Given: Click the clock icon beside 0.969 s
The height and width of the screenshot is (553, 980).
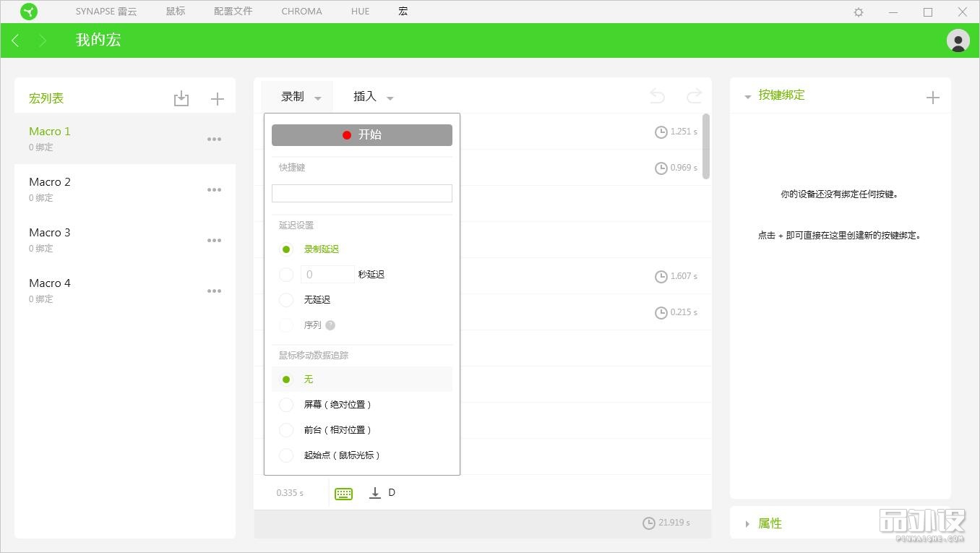Looking at the screenshot, I should pyautogui.click(x=661, y=168).
